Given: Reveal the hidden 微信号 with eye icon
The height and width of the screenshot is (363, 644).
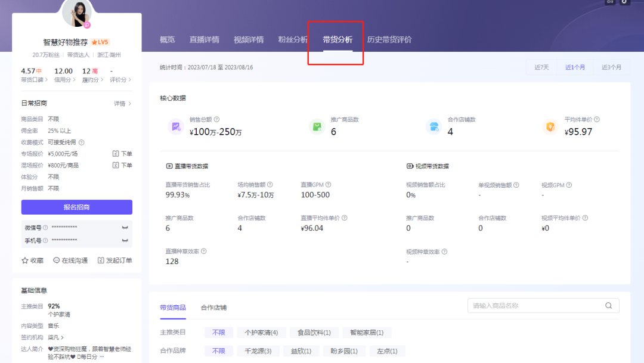Looking at the screenshot, I should (125, 228).
